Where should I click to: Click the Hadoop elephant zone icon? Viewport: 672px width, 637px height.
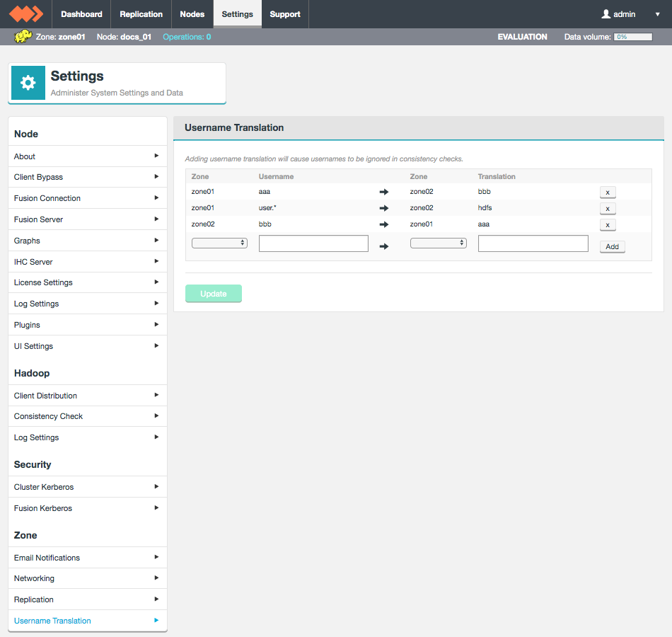23,37
